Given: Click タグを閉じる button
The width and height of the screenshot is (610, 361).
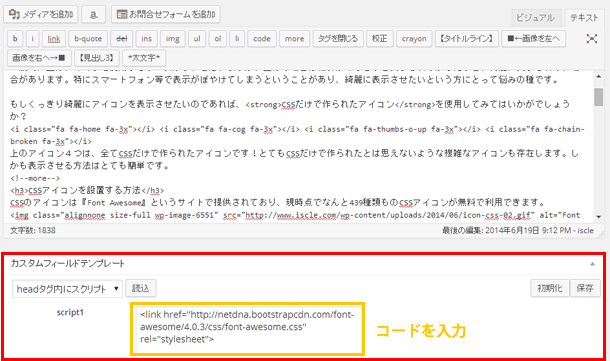Looking at the screenshot, I should click(x=338, y=39).
